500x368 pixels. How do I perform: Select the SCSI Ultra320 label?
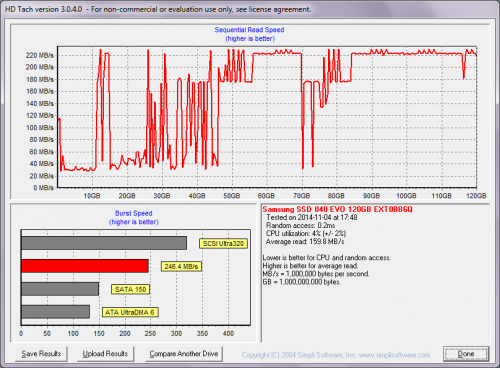[x=223, y=244]
